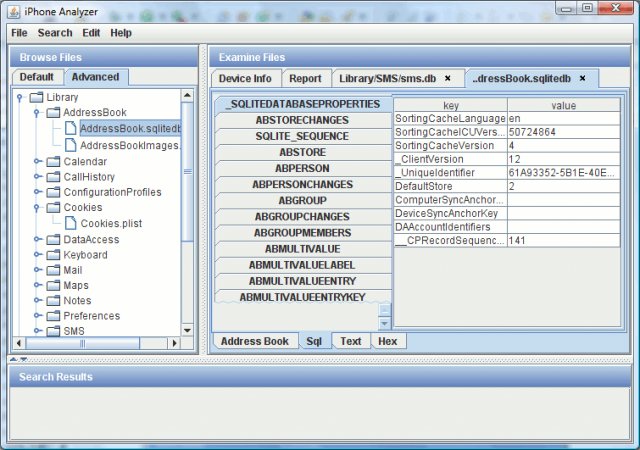Select the ABSTORECHANGES table
Image resolution: width=640 pixels, height=450 pixels.
tap(302, 120)
